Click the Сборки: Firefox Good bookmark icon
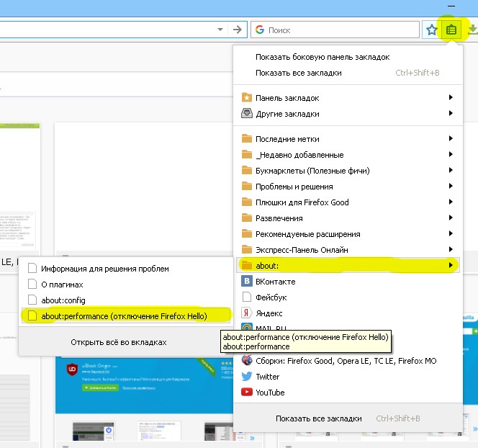Screen dimensions: 478x448 (x=247, y=360)
